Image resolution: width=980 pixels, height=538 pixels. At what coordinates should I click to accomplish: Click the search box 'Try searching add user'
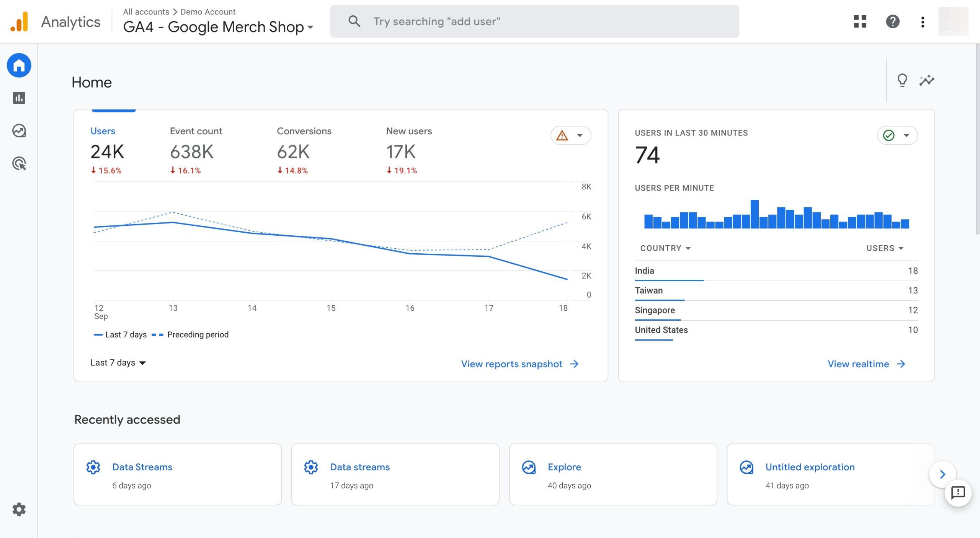coord(534,21)
